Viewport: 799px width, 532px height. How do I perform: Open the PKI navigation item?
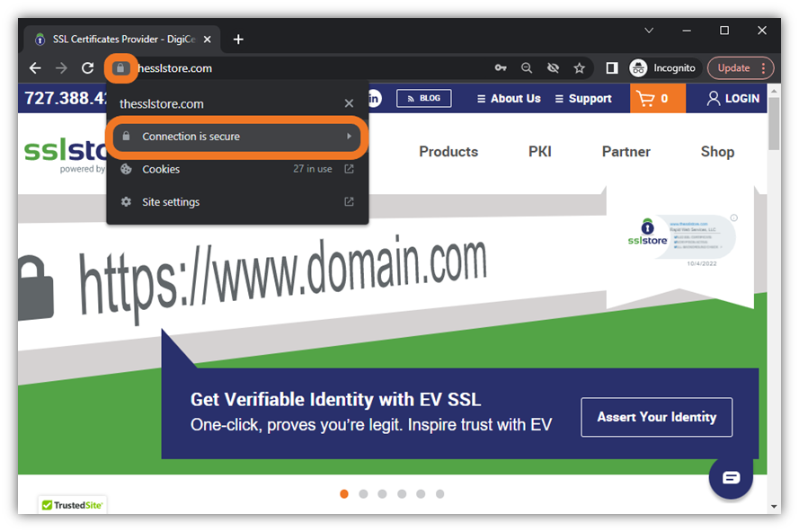pyautogui.click(x=539, y=152)
